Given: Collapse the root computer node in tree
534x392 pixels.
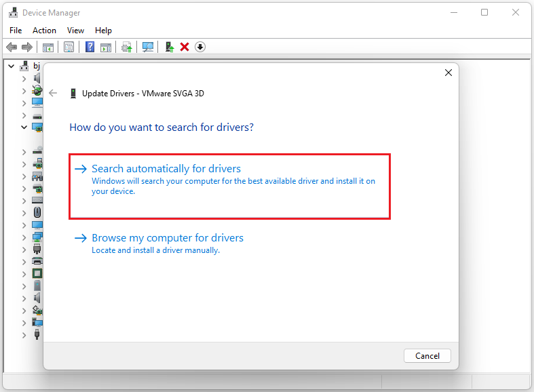Looking at the screenshot, I should (11, 66).
